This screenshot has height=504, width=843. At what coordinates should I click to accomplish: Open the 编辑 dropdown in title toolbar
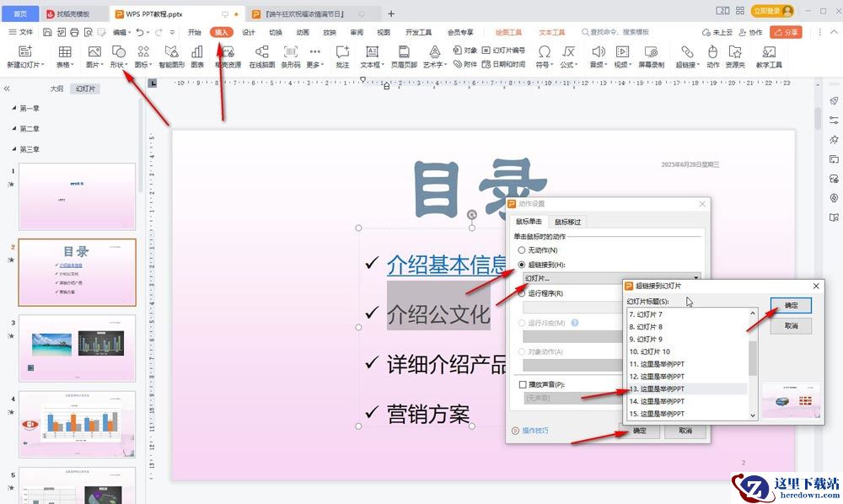[x=122, y=32]
